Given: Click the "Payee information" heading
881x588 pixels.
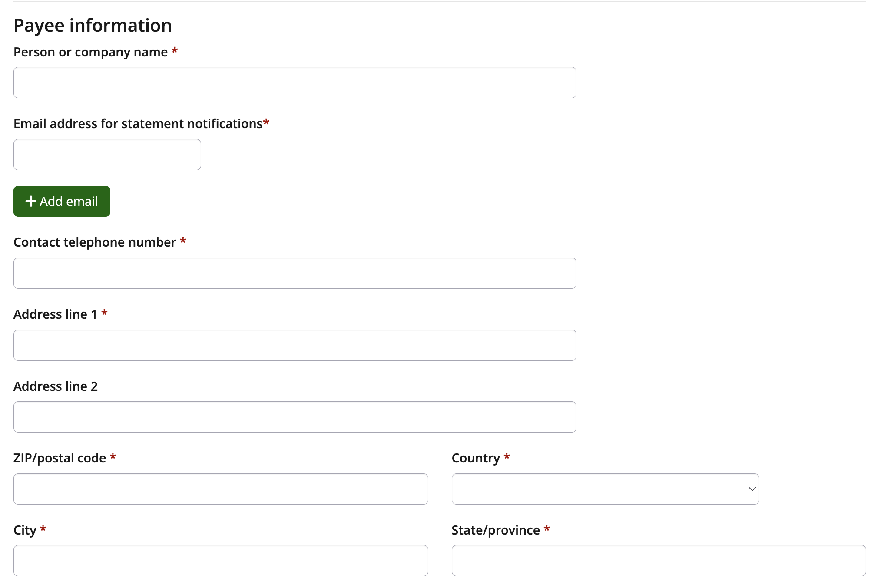Looking at the screenshot, I should [x=93, y=26].
